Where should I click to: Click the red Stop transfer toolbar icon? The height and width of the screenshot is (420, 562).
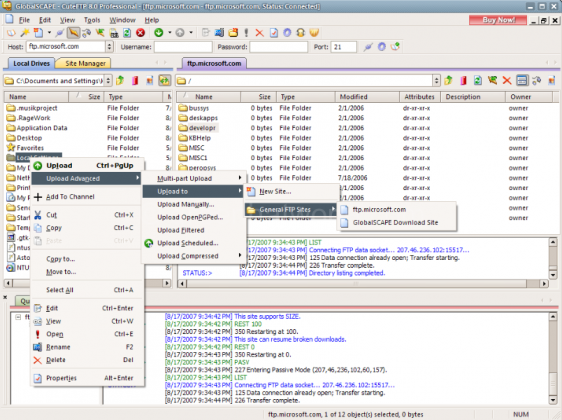(140, 33)
